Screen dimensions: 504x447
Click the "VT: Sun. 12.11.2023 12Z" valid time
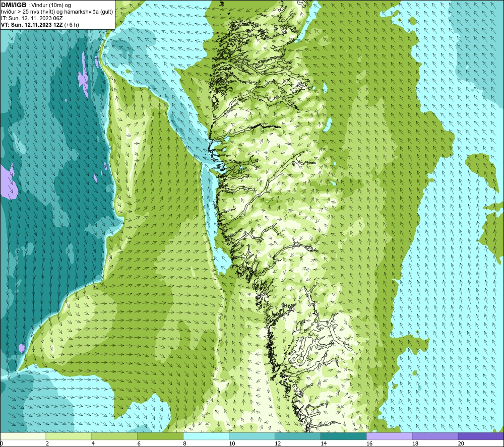pyautogui.click(x=32, y=25)
